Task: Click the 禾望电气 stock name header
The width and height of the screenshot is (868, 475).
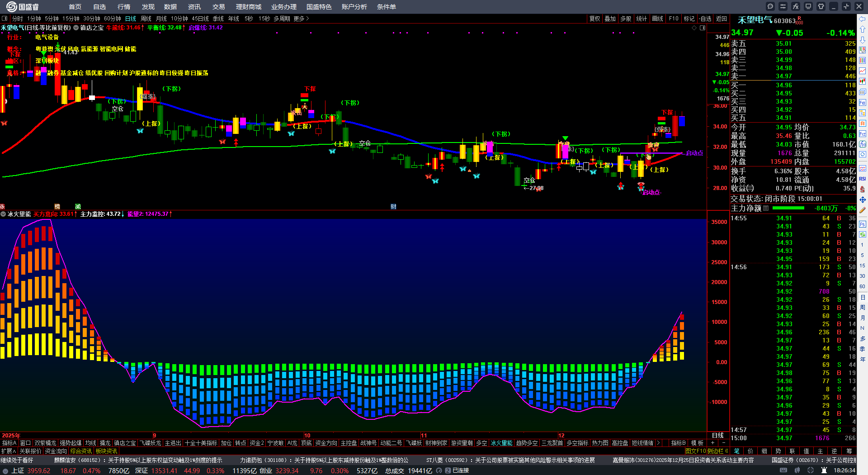Action: [755, 20]
